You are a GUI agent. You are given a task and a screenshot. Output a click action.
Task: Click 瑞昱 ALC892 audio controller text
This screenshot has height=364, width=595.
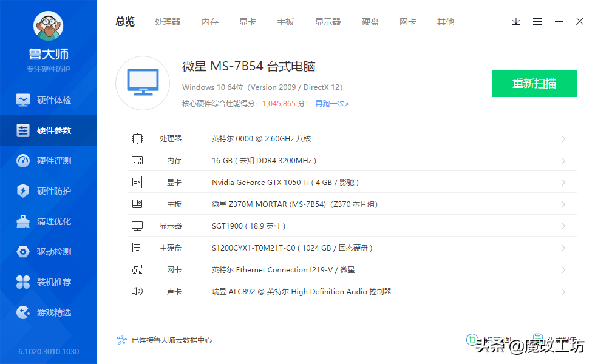[x=302, y=292]
